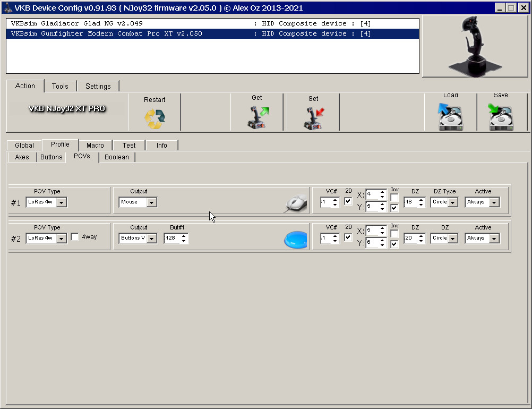Click the VC# field for POV #2
The image size is (532, 409).
tap(326, 238)
